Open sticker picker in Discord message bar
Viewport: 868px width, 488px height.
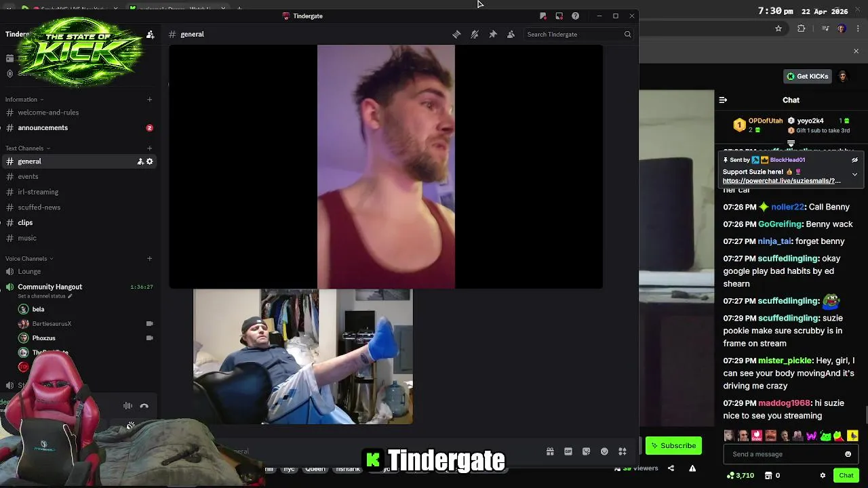(586, 451)
